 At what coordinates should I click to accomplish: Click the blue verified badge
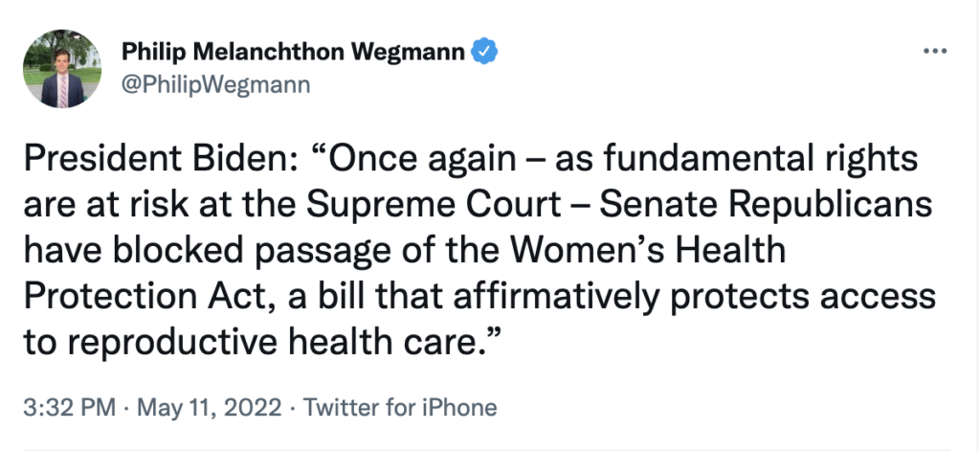point(487,49)
